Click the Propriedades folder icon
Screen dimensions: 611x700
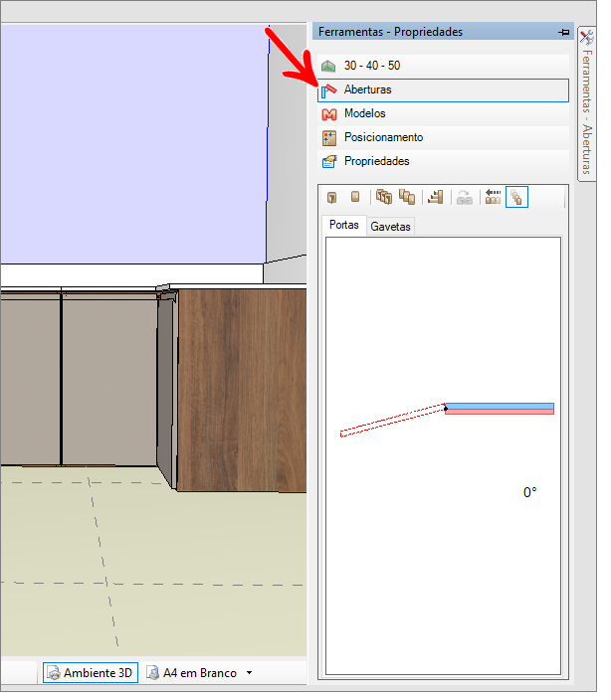329,162
